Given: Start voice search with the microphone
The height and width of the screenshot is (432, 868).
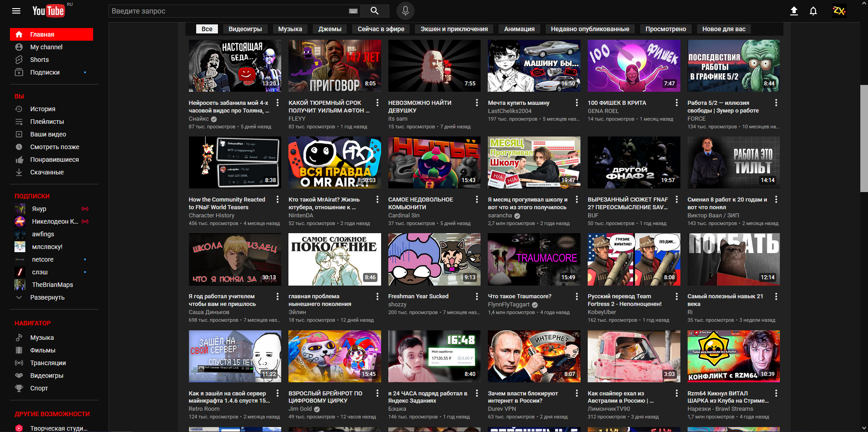Looking at the screenshot, I should (406, 11).
